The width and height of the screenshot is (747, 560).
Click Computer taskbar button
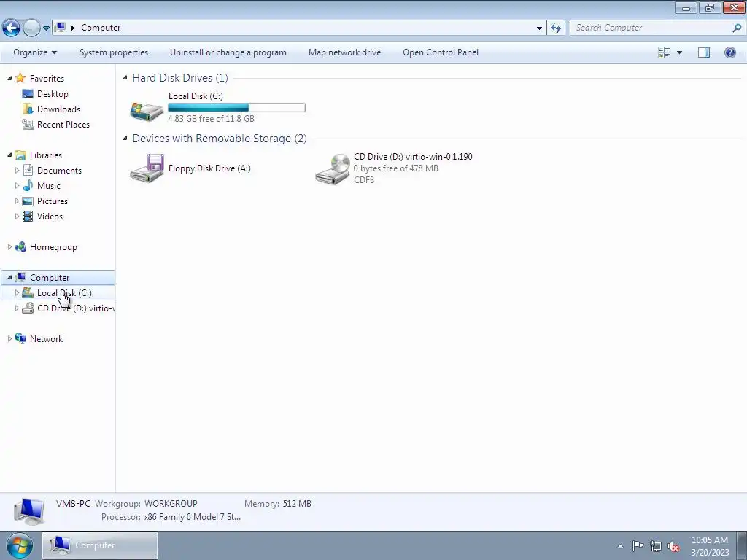click(99, 545)
